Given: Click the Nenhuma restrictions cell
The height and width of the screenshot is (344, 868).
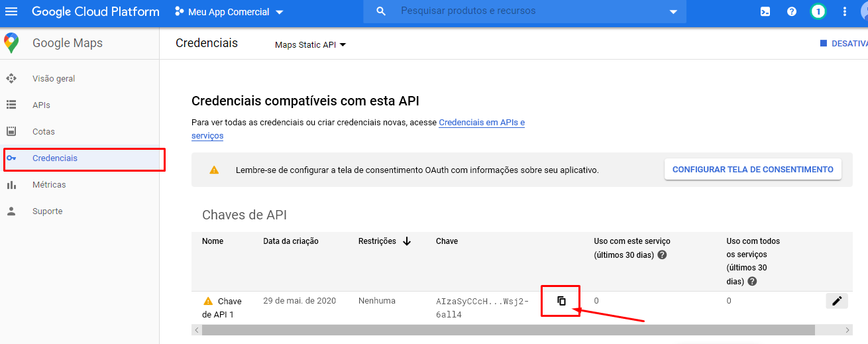Looking at the screenshot, I should [377, 301].
